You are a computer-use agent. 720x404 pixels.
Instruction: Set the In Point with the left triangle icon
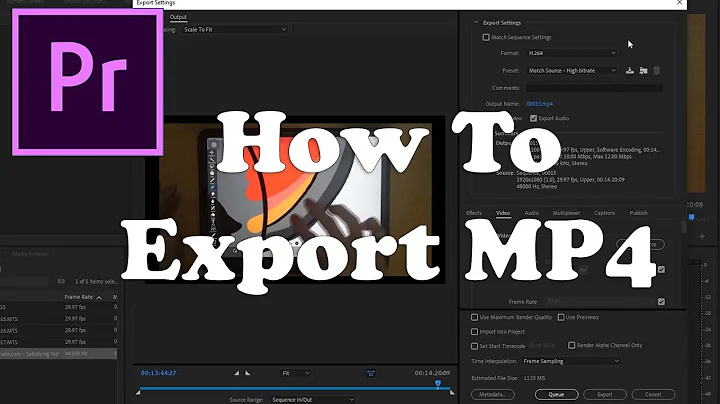click(236, 373)
